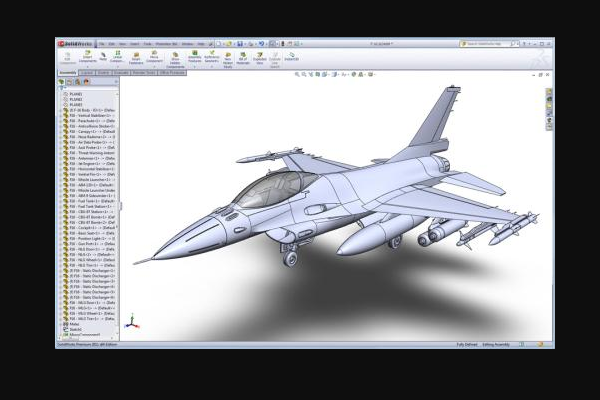
Task: Select the Move Component tool
Action: [155, 57]
